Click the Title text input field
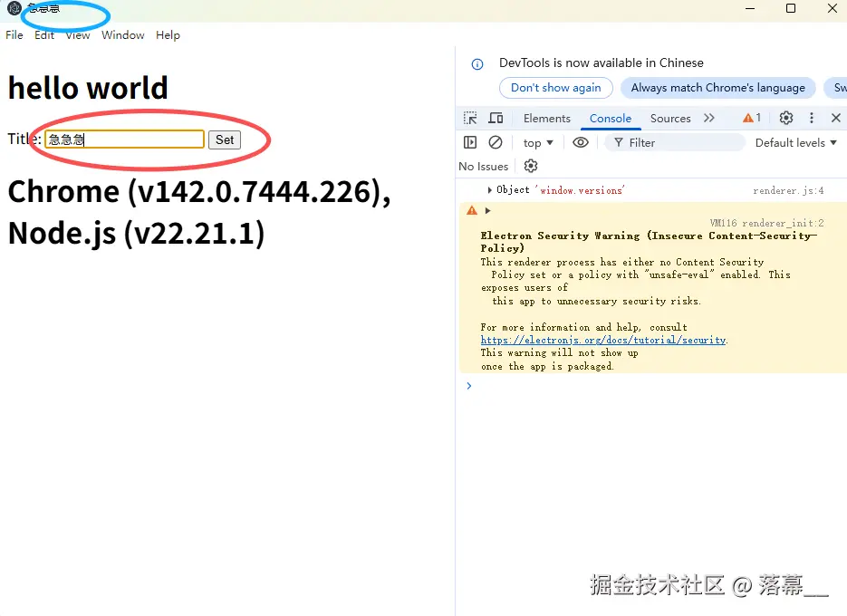 (124, 140)
